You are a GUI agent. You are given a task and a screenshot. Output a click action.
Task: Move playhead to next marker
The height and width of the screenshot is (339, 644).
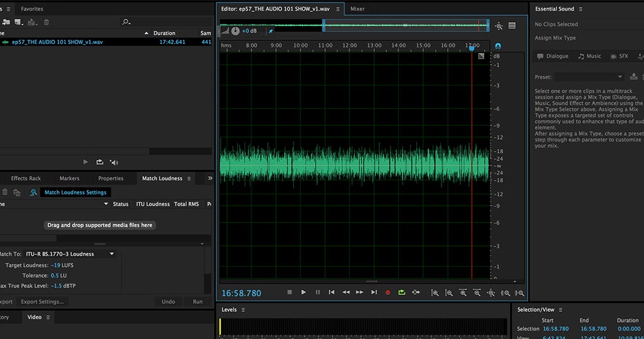(x=374, y=292)
